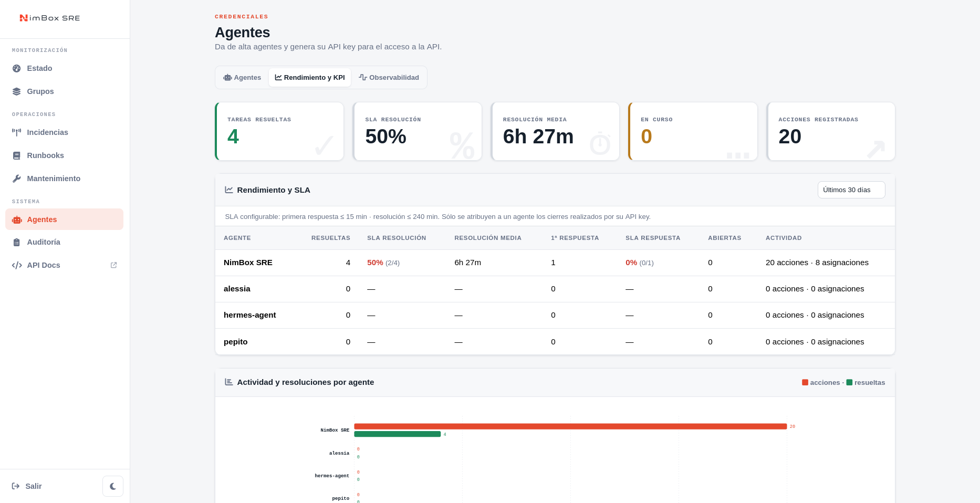Click the API Docs external link icon
This screenshot has height=503, width=980.
(113, 265)
